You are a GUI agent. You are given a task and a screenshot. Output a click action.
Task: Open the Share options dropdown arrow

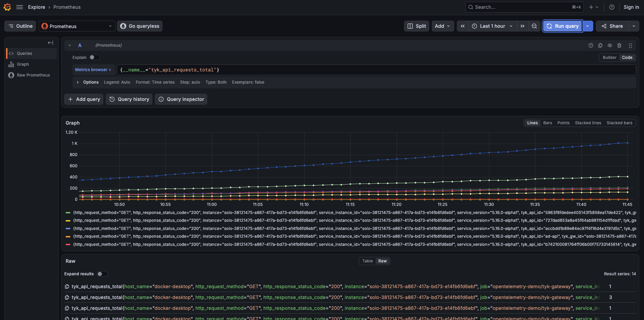(634, 26)
